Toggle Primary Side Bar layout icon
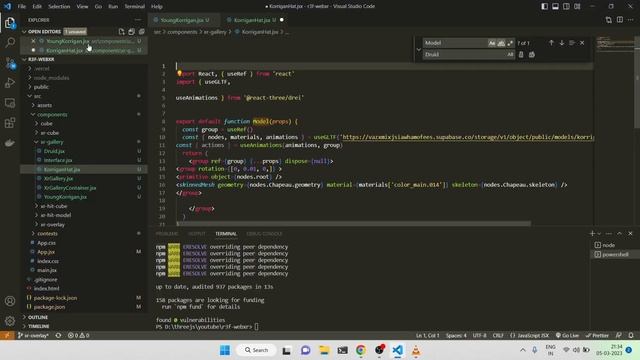 tap(544, 7)
